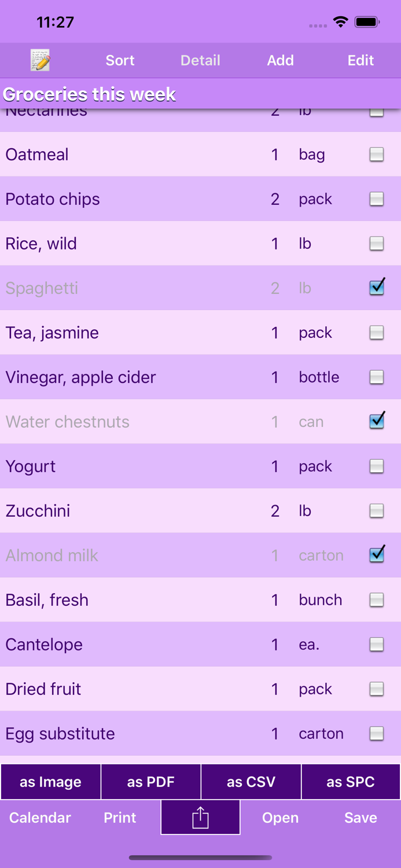This screenshot has height=868, width=401.
Task: Mark Yogurt as completed
Action: pos(377,466)
